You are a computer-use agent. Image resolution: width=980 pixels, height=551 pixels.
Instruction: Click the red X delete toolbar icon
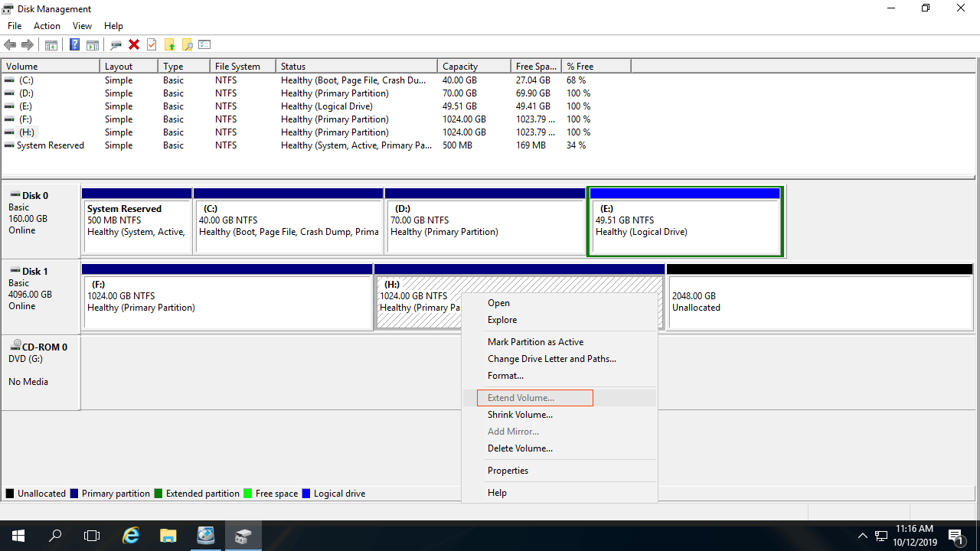click(134, 45)
